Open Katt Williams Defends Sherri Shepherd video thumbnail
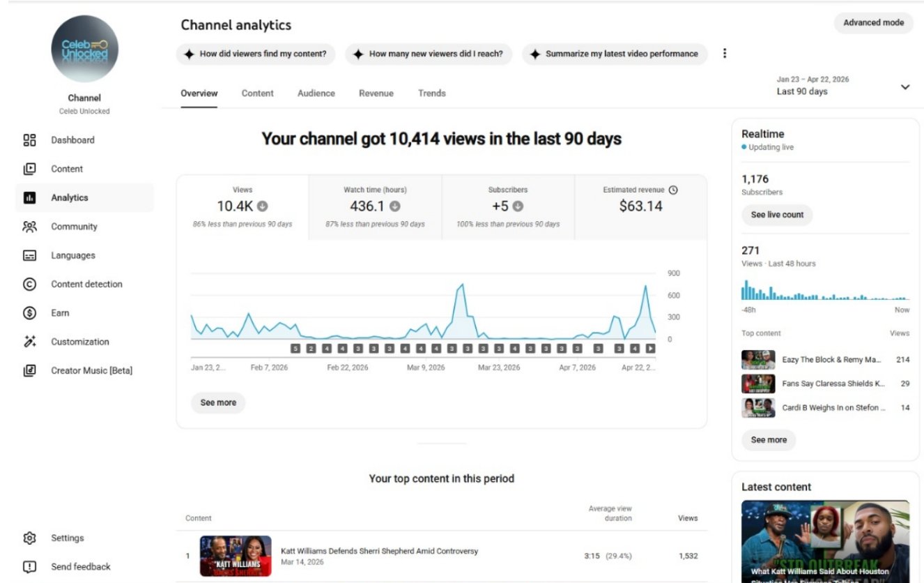The image size is (924, 583). (x=236, y=556)
